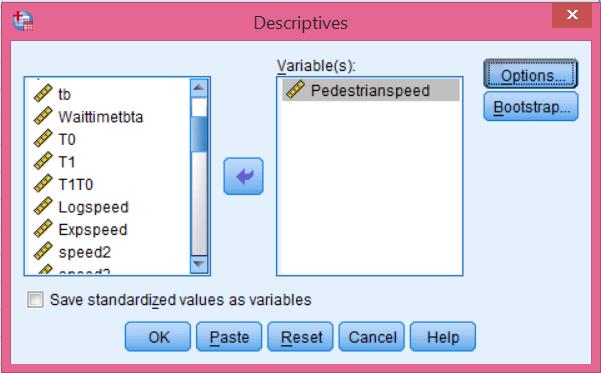Confirm with the OK button
The height and width of the screenshot is (373, 601).
click(158, 337)
